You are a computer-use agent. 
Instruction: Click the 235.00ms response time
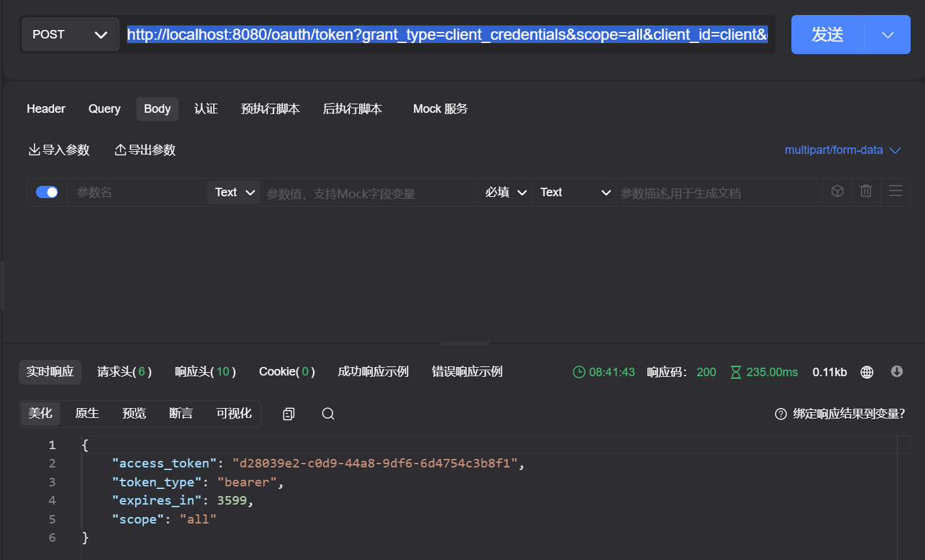click(772, 372)
